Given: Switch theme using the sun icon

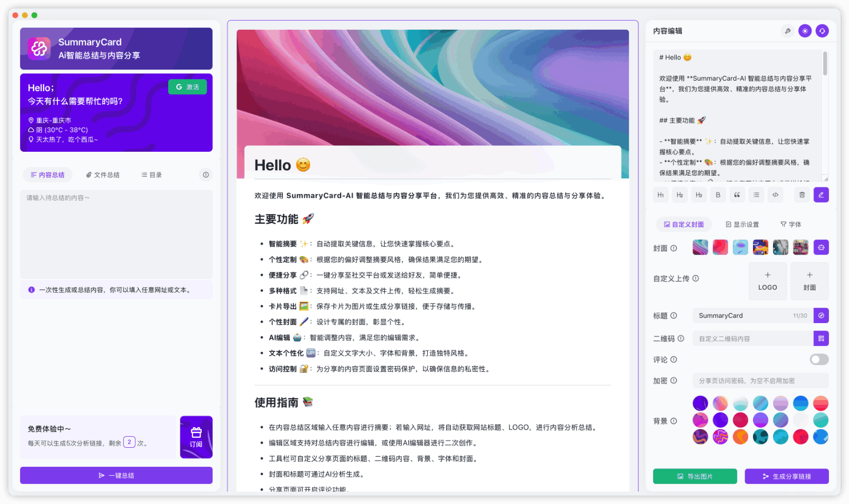Looking at the screenshot, I should [804, 31].
